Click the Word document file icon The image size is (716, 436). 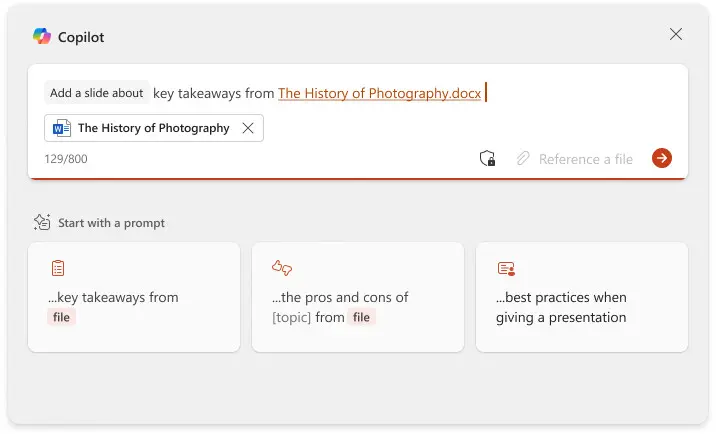coord(62,128)
